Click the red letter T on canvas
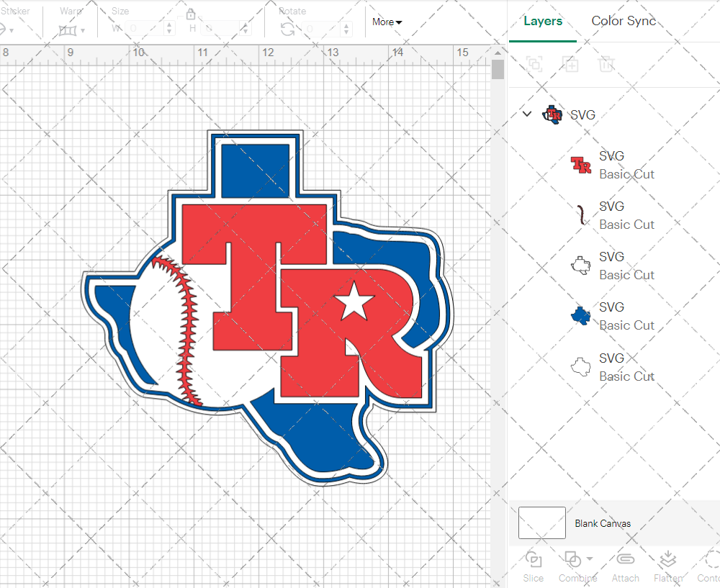The image size is (720, 588). click(x=254, y=277)
